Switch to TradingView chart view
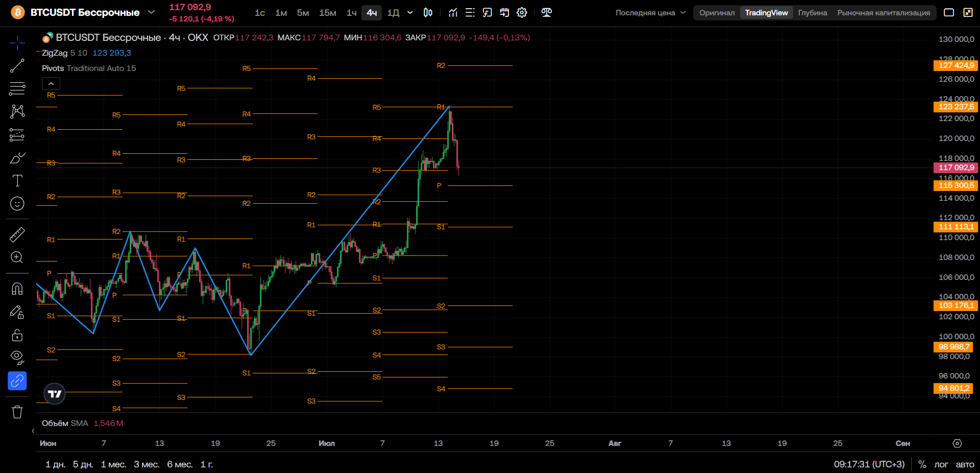 766,13
